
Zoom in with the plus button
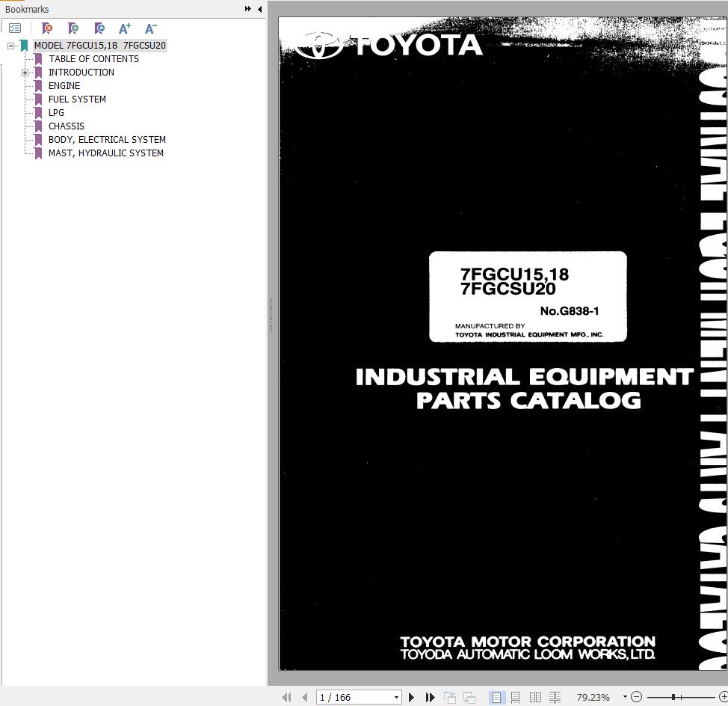pyautogui.click(x=724, y=697)
